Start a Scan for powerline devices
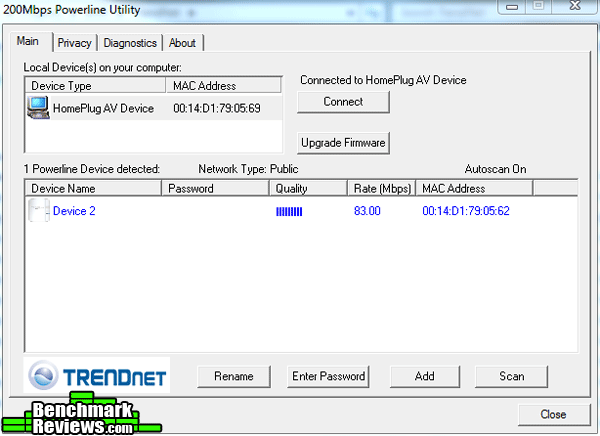600x436 pixels. (x=512, y=376)
